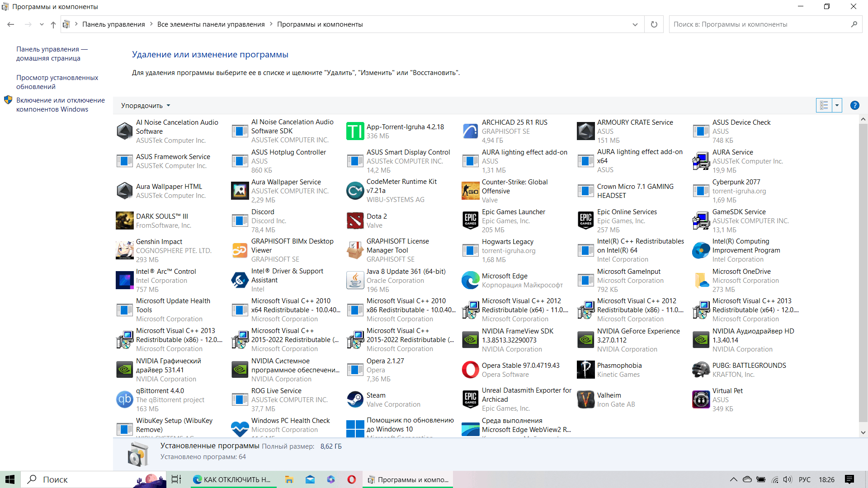Select Crown Micro 7.1 GAMING HEADSET entry
Viewport: 868px width, 488px height.
[631, 191]
